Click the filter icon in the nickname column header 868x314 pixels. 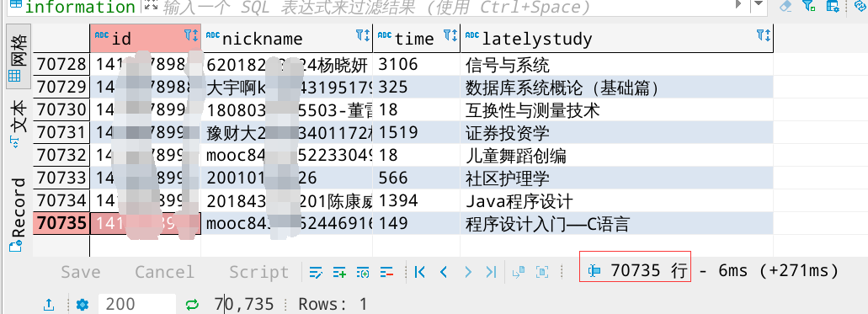(359, 35)
